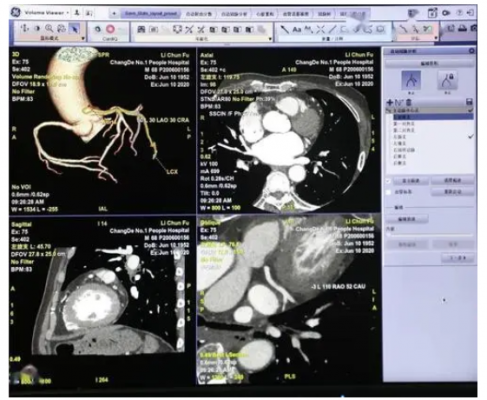Select the arrow pointer cursor tool
487x400 pixels.
click(x=74, y=29)
